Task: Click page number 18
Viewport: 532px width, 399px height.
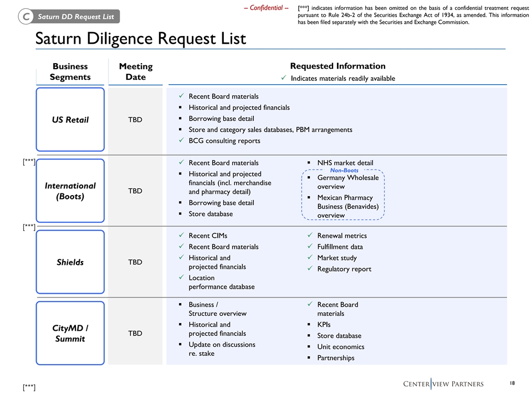Action: click(x=512, y=383)
